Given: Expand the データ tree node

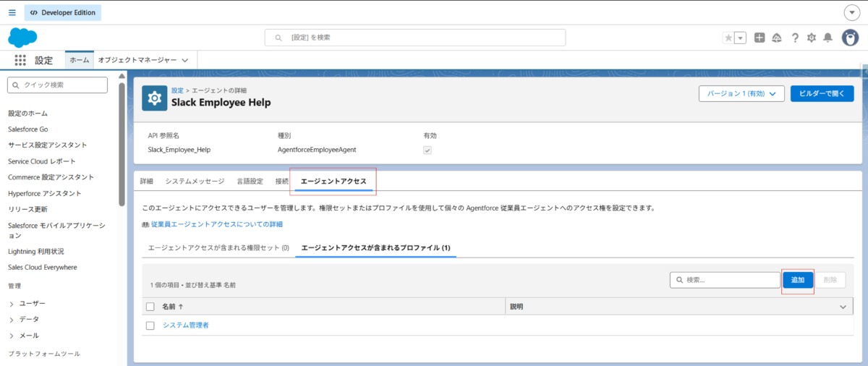Looking at the screenshot, I should pyautogui.click(x=12, y=319).
